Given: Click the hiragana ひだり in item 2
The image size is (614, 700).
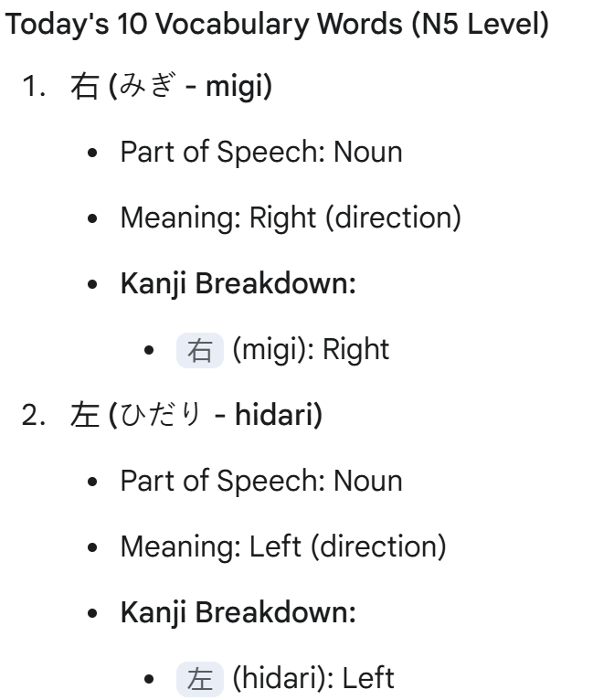Looking at the screenshot, I should 161,414.
